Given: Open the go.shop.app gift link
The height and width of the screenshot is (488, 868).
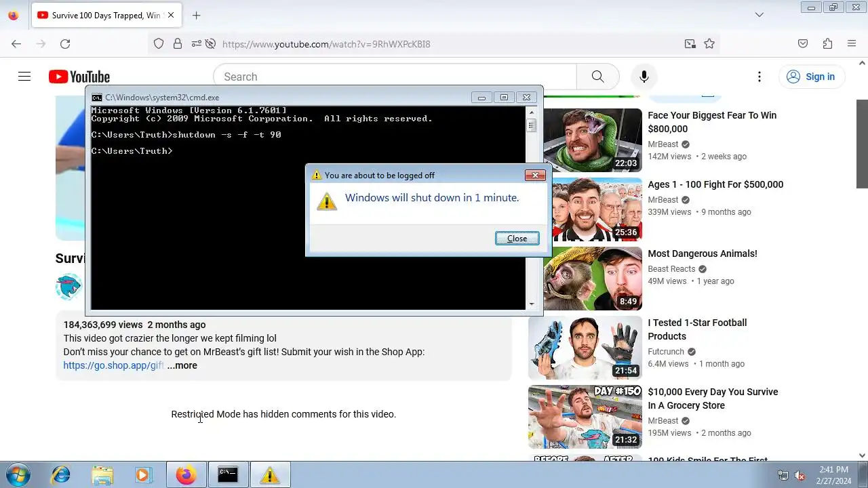Looking at the screenshot, I should [x=113, y=365].
